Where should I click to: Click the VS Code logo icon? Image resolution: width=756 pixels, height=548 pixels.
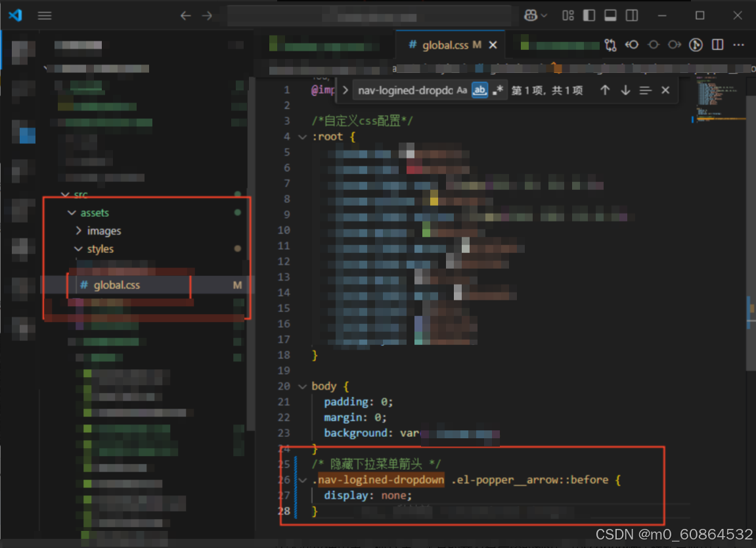15,15
